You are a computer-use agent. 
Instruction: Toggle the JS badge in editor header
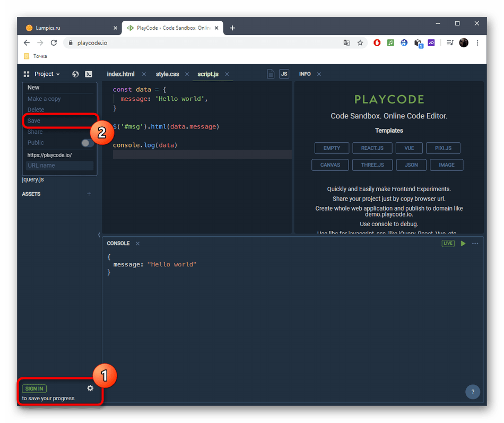284,74
